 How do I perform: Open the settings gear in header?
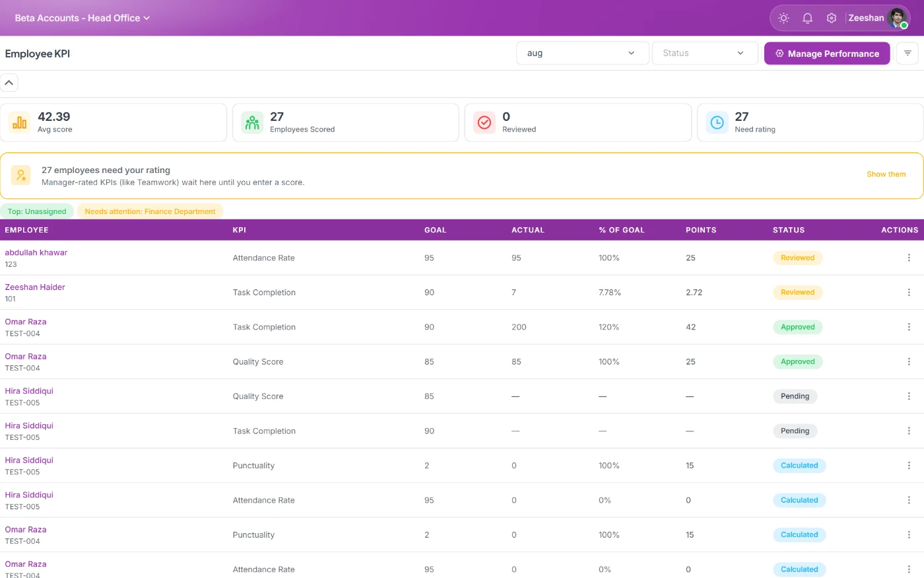(832, 18)
